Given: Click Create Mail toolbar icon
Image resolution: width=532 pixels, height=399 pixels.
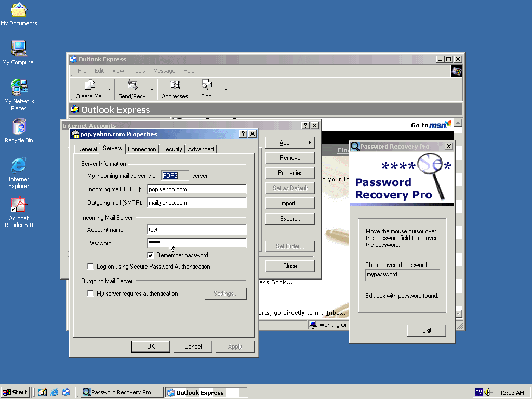Looking at the screenshot, I should [89, 89].
